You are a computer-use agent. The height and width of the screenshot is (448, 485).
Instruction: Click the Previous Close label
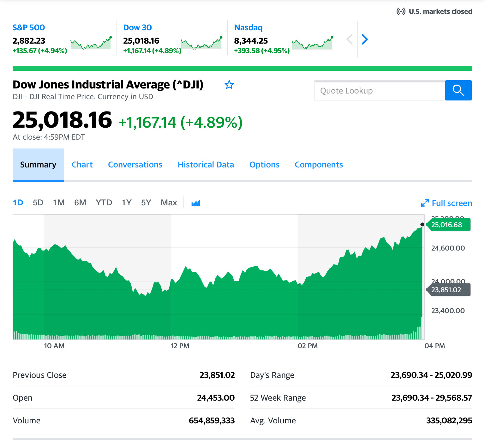click(40, 375)
